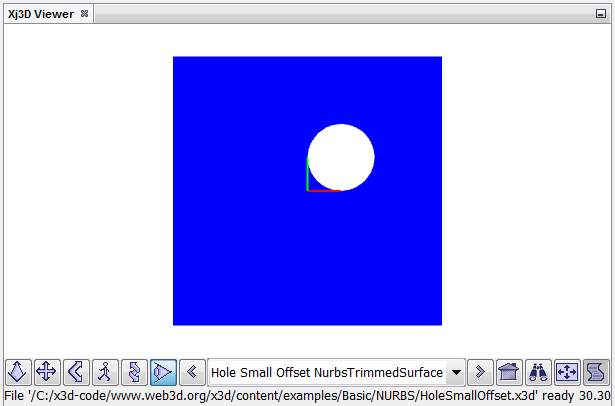
Task: Open the viewpoint list dropdown arrow
Action: pos(456,373)
